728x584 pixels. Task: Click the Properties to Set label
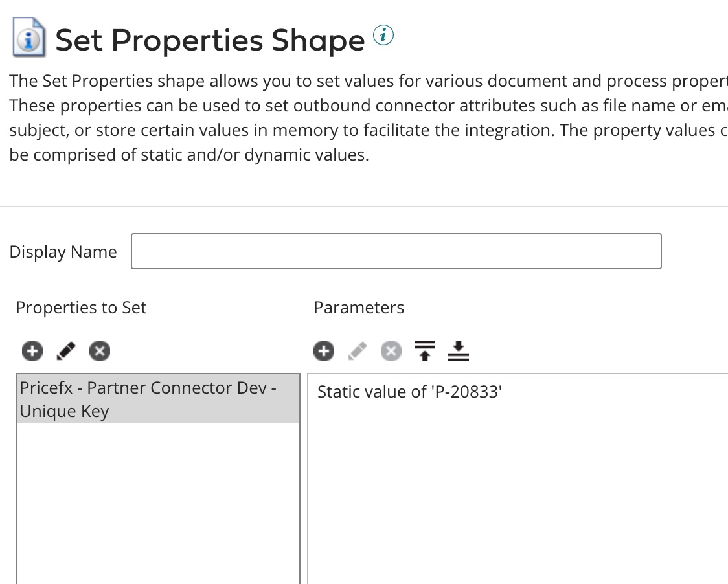[81, 308]
